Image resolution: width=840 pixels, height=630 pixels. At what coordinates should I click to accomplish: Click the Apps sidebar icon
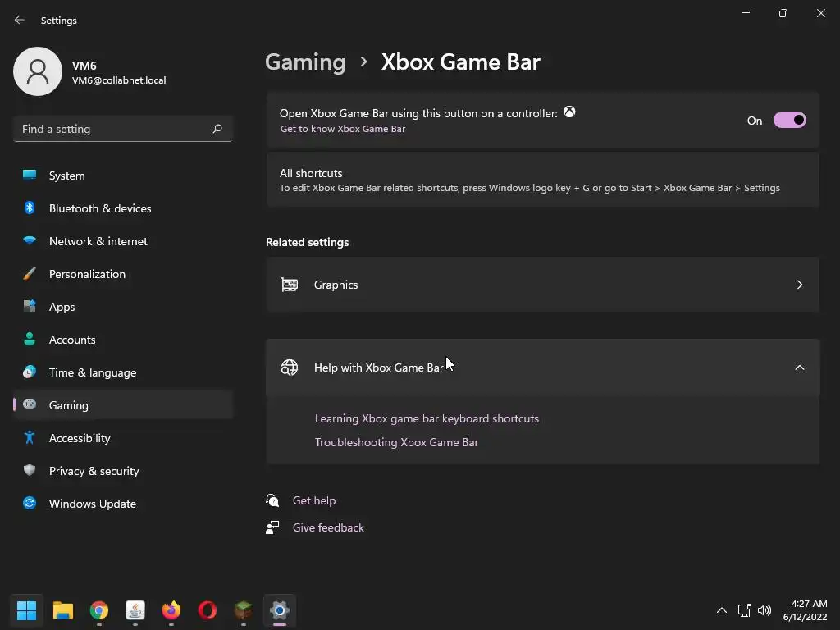[x=30, y=307]
